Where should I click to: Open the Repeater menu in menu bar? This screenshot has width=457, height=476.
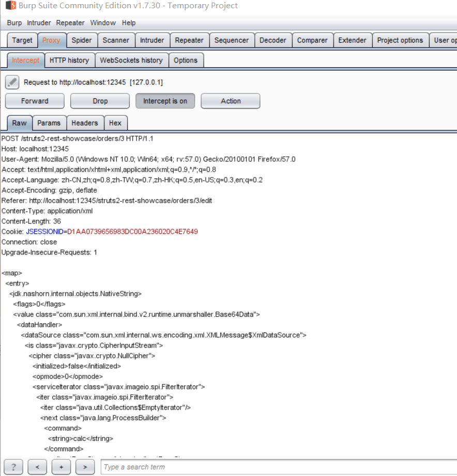[70, 23]
